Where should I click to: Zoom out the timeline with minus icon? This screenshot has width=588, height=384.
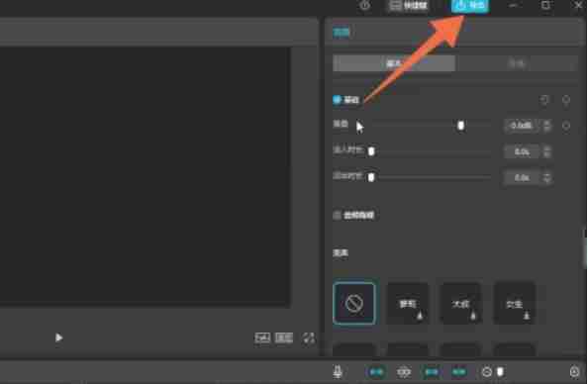pos(486,372)
